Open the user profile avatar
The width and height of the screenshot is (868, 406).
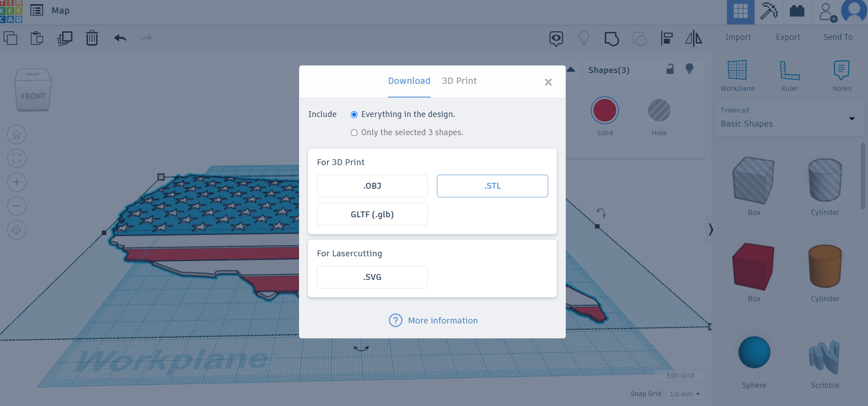click(x=854, y=11)
